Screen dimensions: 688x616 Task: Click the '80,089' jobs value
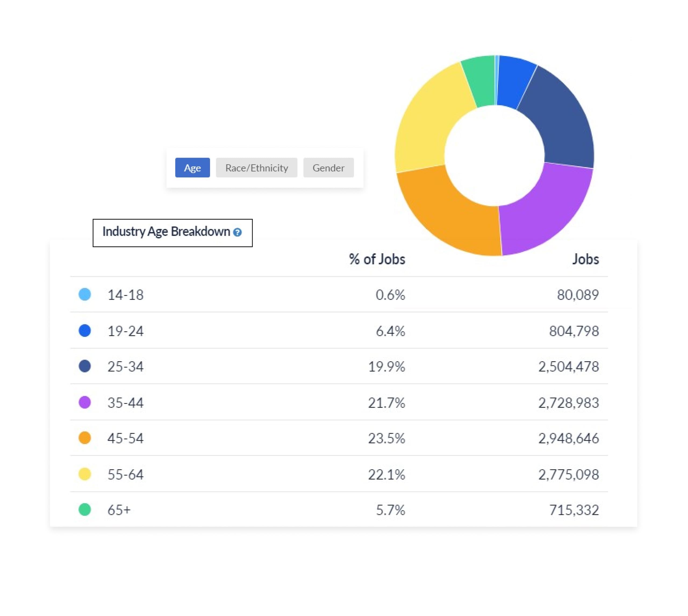[x=578, y=295]
